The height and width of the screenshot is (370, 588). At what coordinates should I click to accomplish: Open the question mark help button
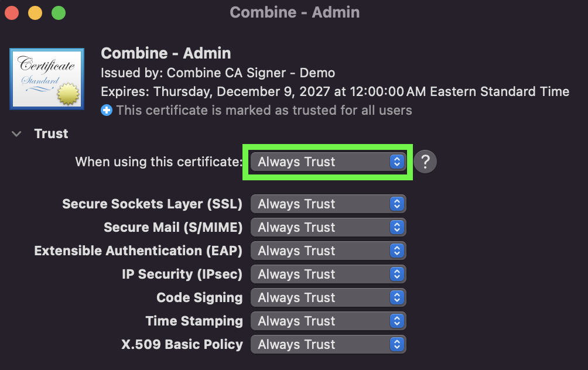coord(425,162)
